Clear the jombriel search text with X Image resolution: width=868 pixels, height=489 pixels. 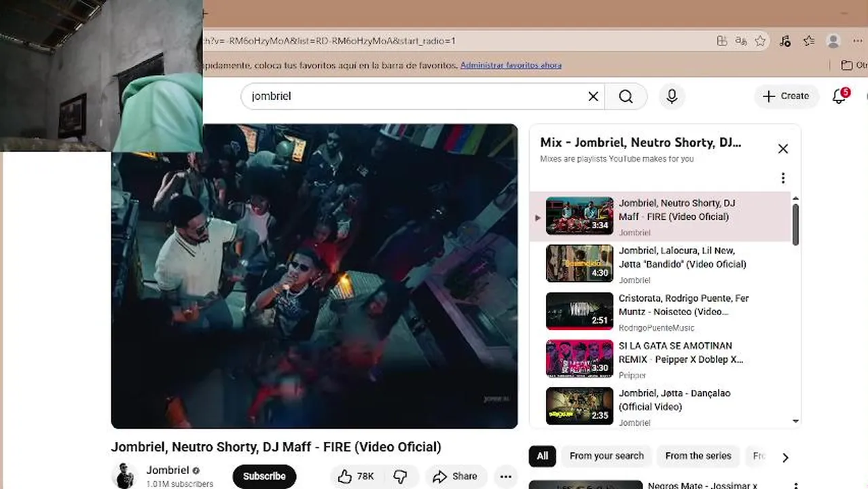[593, 96]
